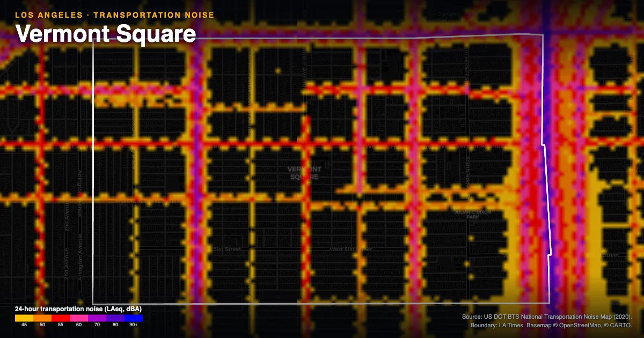Viewport: 644px width, 338px height.
Task: Click the "Boundary: LA Times" credit line
Action: pyautogui.click(x=551, y=326)
